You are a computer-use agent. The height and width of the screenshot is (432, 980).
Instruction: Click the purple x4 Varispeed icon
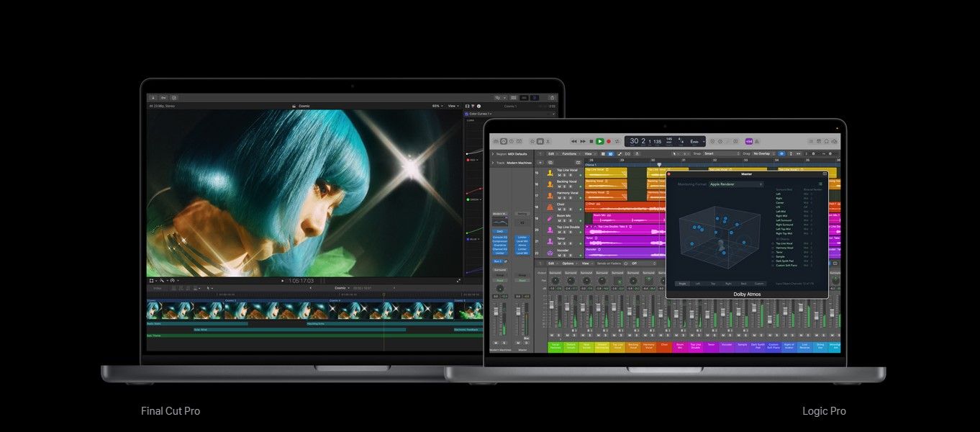[x=748, y=142]
